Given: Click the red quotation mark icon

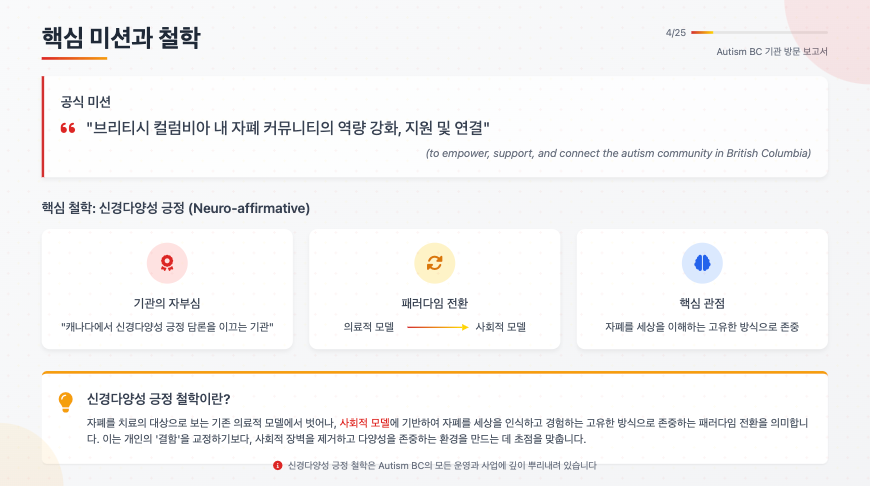Looking at the screenshot, I should [68, 128].
